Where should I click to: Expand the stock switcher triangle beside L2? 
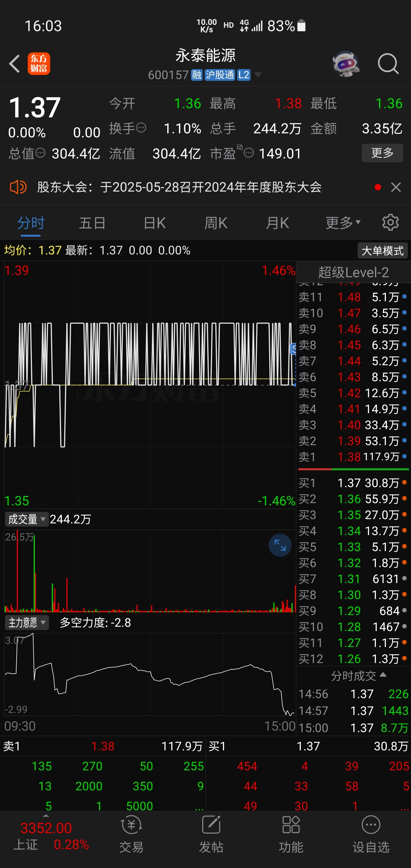[x=258, y=75]
